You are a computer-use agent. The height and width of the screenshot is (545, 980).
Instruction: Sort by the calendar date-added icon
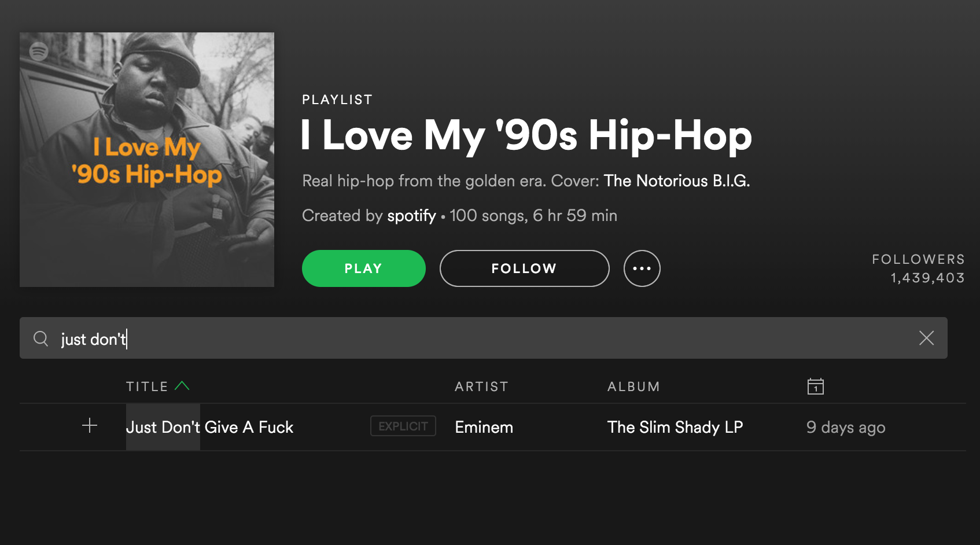816,386
